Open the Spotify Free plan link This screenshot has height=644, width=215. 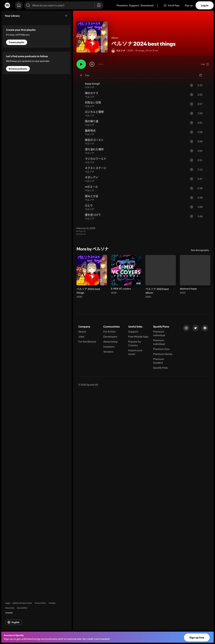tap(160, 368)
